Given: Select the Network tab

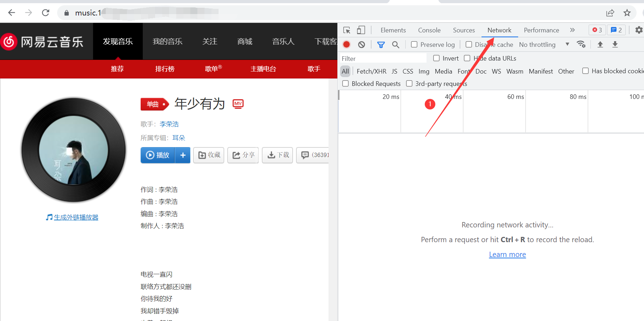Looking at the screenshot, I should (499, 30).
